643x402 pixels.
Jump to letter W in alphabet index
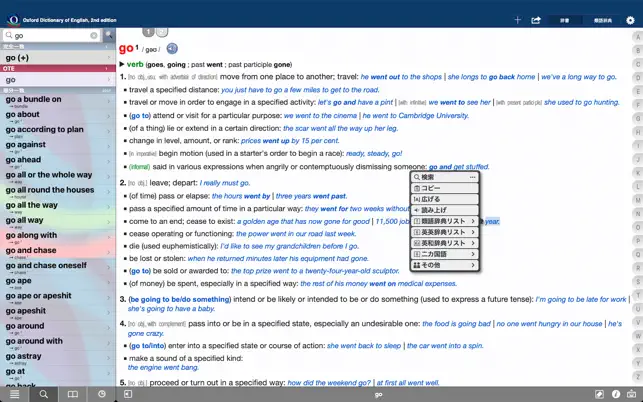tap(638, 336)
